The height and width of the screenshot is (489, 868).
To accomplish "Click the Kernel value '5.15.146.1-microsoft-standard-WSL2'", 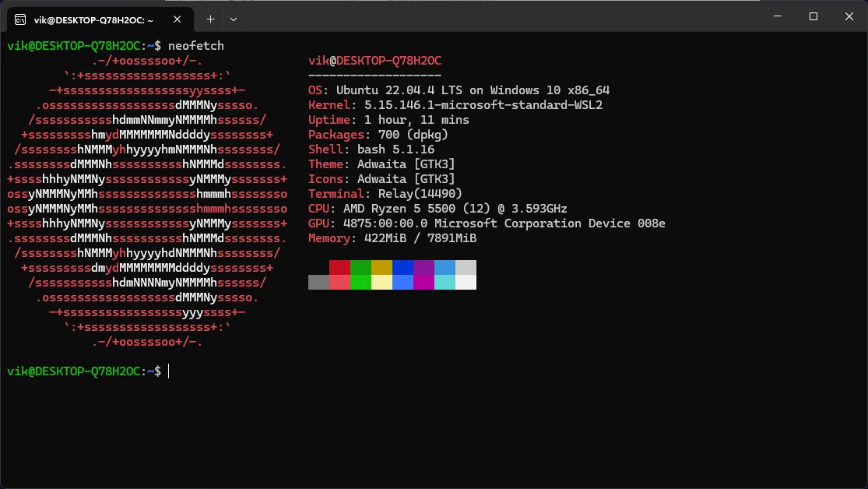I will tap(483, 105).
